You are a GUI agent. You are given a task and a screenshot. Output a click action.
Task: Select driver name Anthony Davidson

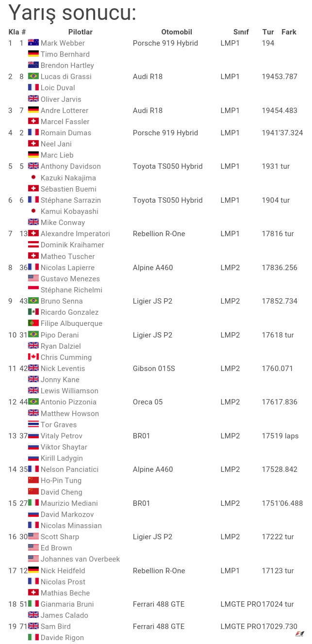pyautogui.click(x=70, y=166)
